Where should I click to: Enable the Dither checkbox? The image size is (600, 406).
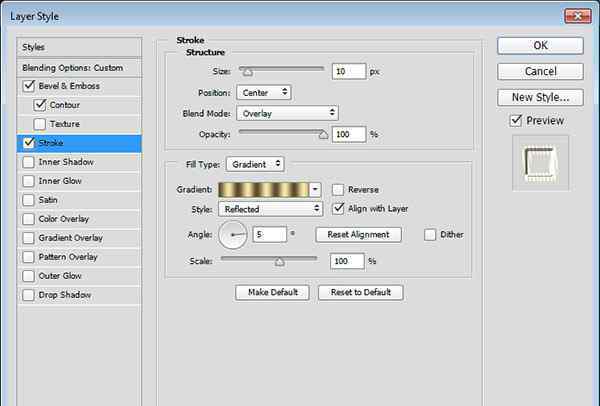[x=430, y=235]
